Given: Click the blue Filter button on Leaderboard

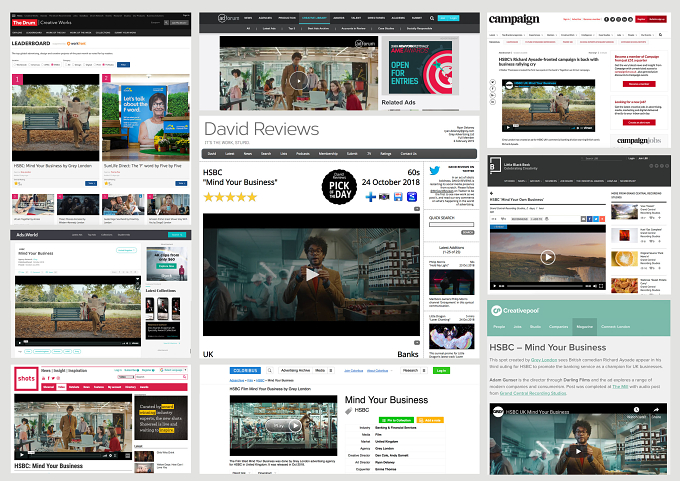Looking at the screenshot, I should pos(124,65).
